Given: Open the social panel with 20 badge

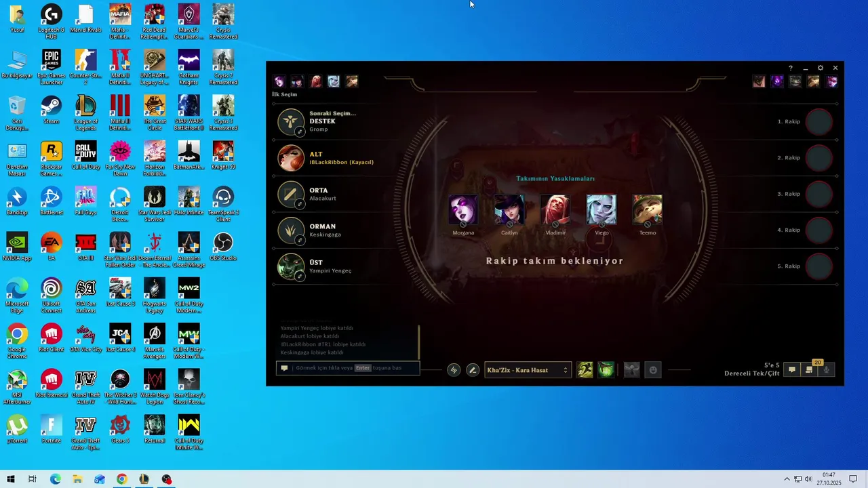Looking at the screenshot, I should click(809, 369).
